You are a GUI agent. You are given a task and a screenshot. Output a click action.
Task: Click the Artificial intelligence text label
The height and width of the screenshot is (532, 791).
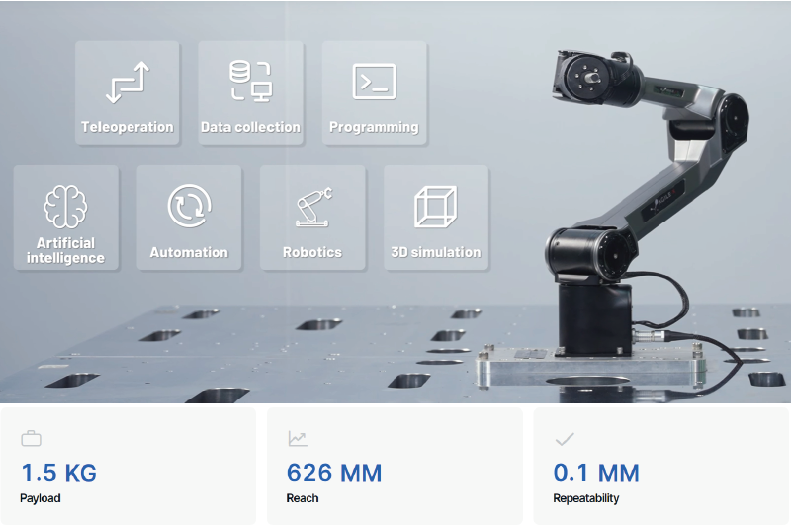65,250
